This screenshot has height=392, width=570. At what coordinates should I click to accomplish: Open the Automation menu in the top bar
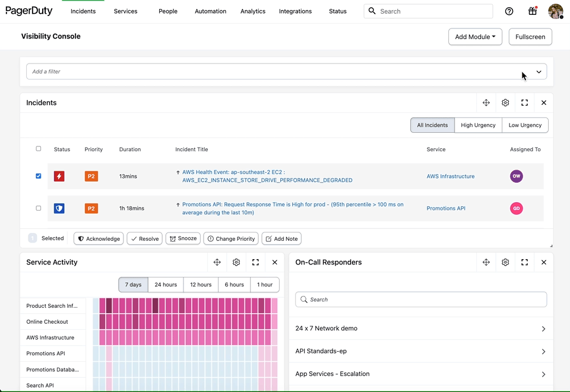pos(210,11)
